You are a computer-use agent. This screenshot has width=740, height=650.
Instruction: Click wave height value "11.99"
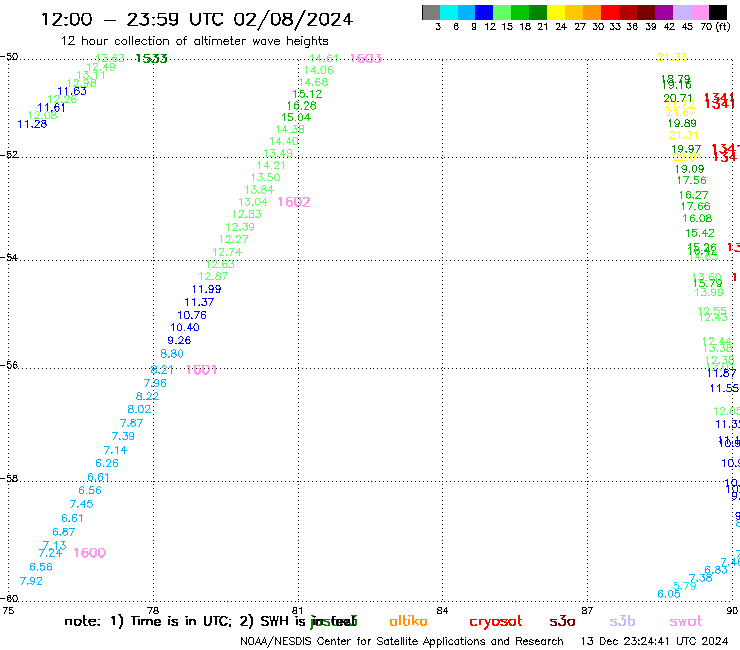[206, 289]
